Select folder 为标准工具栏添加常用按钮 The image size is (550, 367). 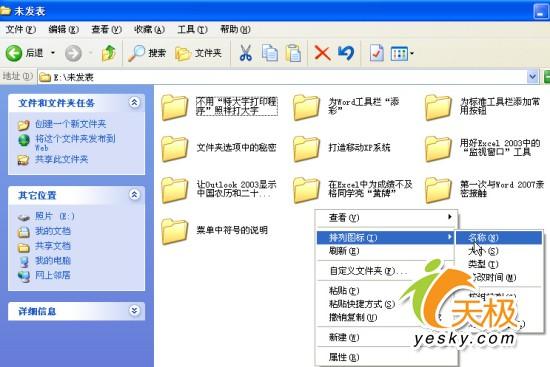(482, 107)
